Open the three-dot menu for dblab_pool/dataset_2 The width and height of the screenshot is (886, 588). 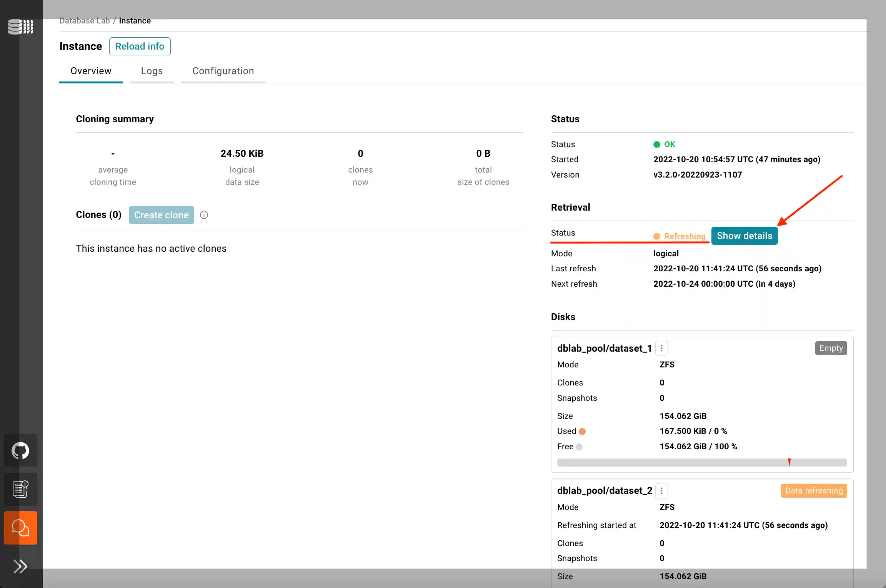pyautogui.click(x=661, y=490)
